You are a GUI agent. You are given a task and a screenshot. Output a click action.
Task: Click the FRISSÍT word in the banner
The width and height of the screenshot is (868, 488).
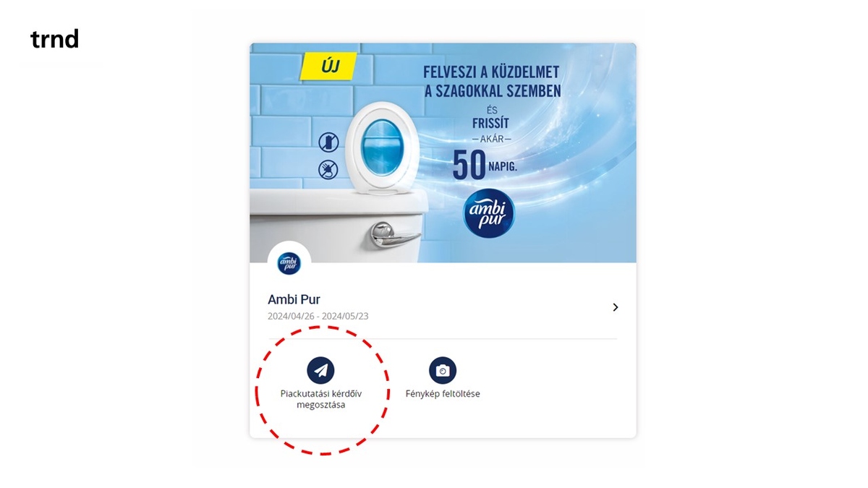pos(492,123)
